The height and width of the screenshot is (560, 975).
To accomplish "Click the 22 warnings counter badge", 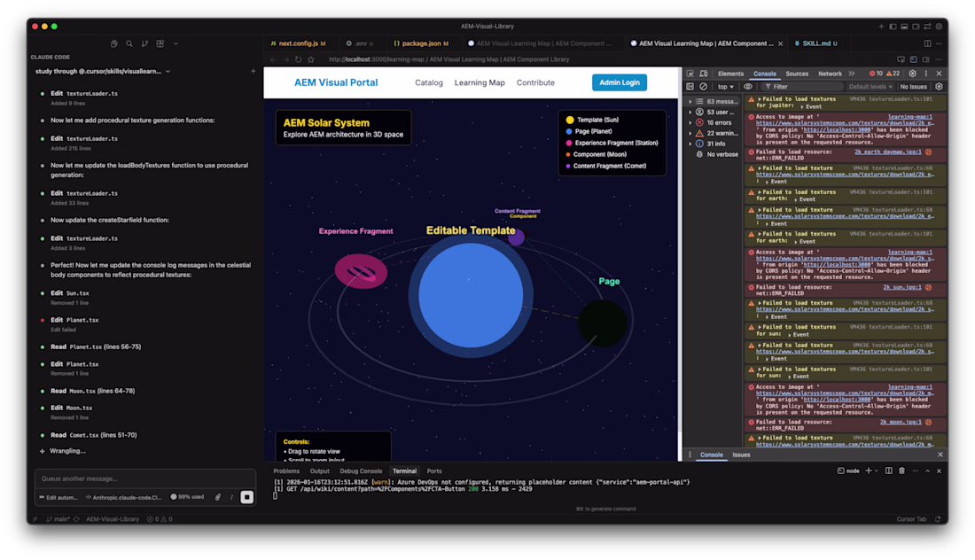I will [893, 74].
